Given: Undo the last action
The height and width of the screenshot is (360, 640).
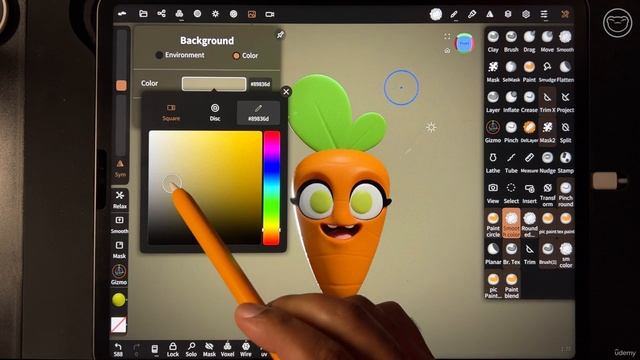Looking at the screenshot, I should 118,349.
